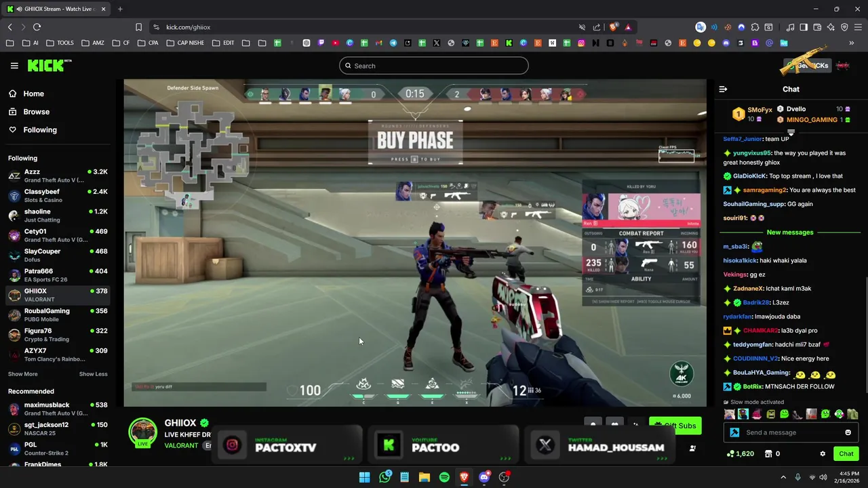Open the channel shop icon
The height and width of the screenshot is (488, 868).
[768, 454]
